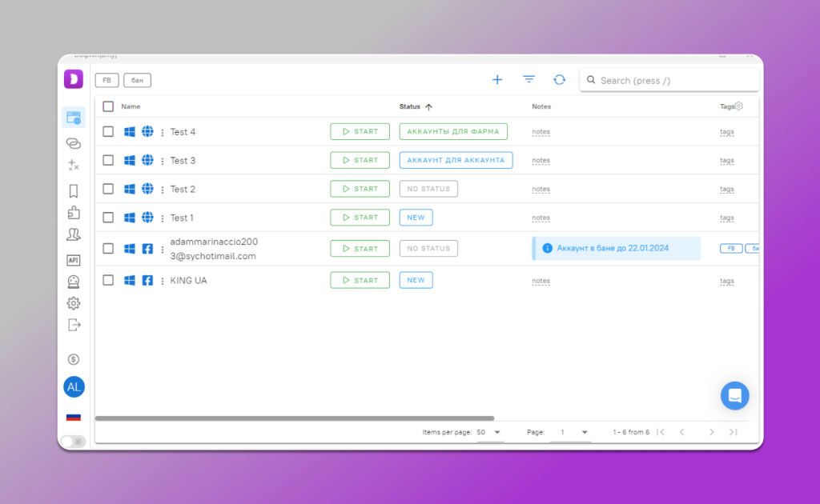
Task: Click START on the KING UA profile
Action: tap(360, 280)
